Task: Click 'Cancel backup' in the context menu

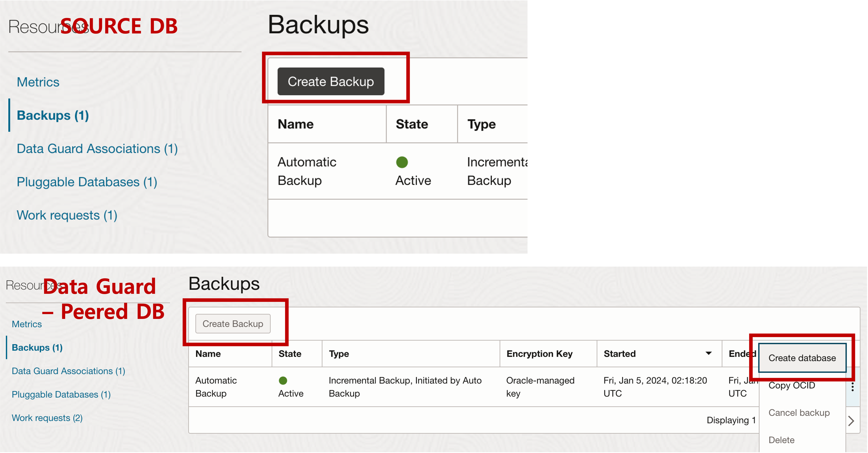Action: 799,412
